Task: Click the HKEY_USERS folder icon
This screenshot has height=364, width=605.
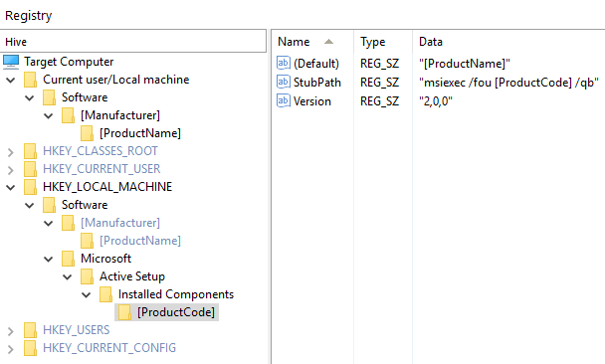Action: pyautogui.click(x=30, y=330)
